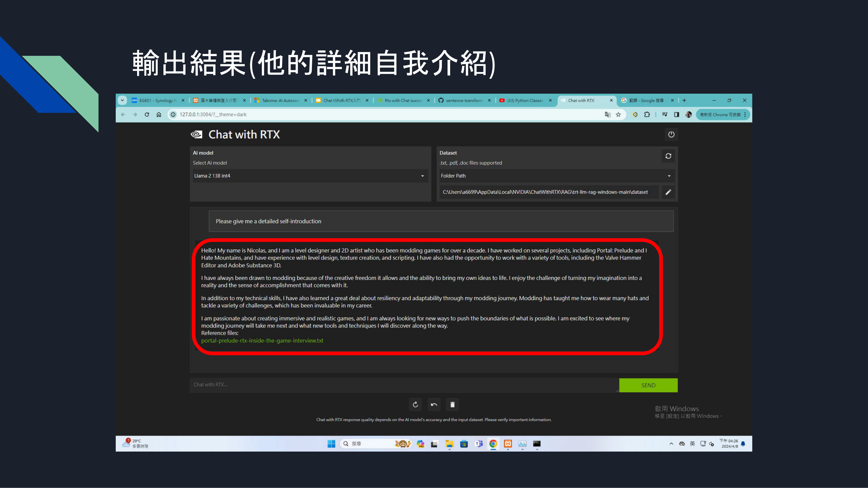
Task: Open the Google Translate icon in address bar
Action: click(x=608, y=114)
